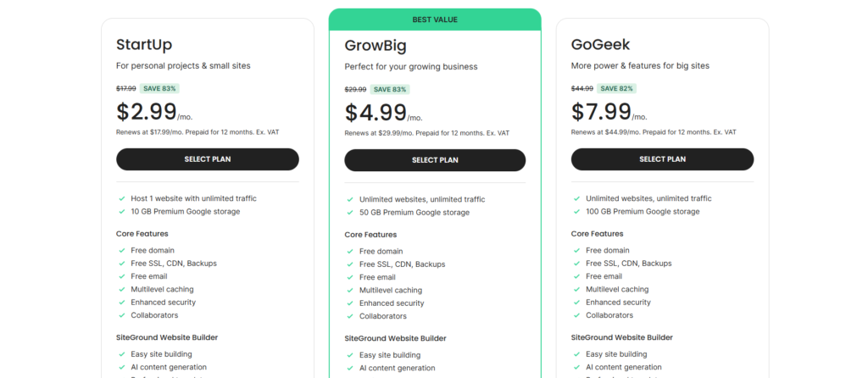This screenshot has height=378, width=868.
Task: Click the StartUp Free domain checkmark icon
Action: pyautogui.click(x=122, y=250)
